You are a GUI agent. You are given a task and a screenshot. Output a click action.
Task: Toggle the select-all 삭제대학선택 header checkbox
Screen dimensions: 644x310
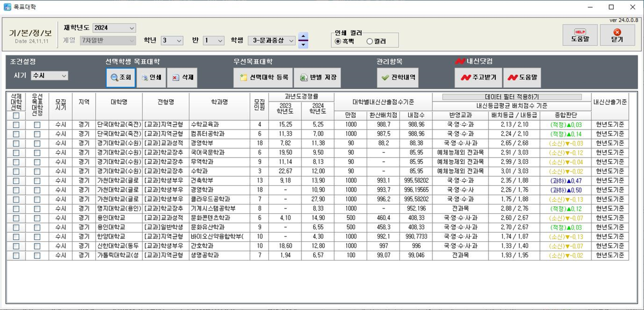tap(16, 115)
